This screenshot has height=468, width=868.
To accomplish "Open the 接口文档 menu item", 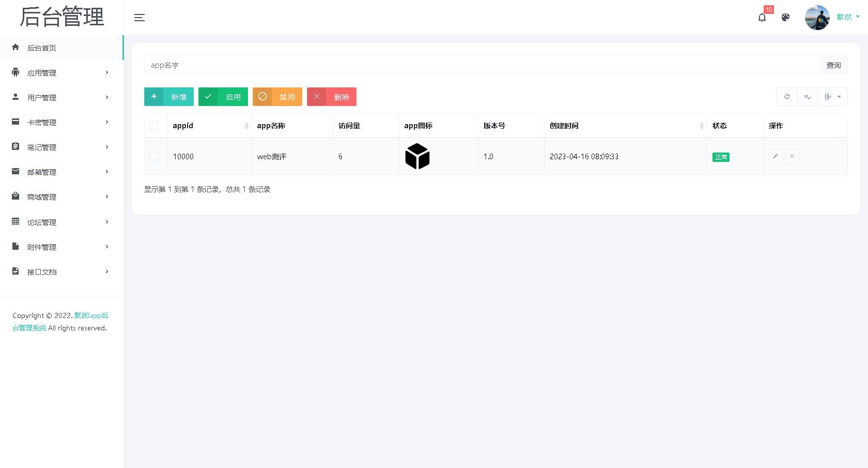I will (42, 271).
